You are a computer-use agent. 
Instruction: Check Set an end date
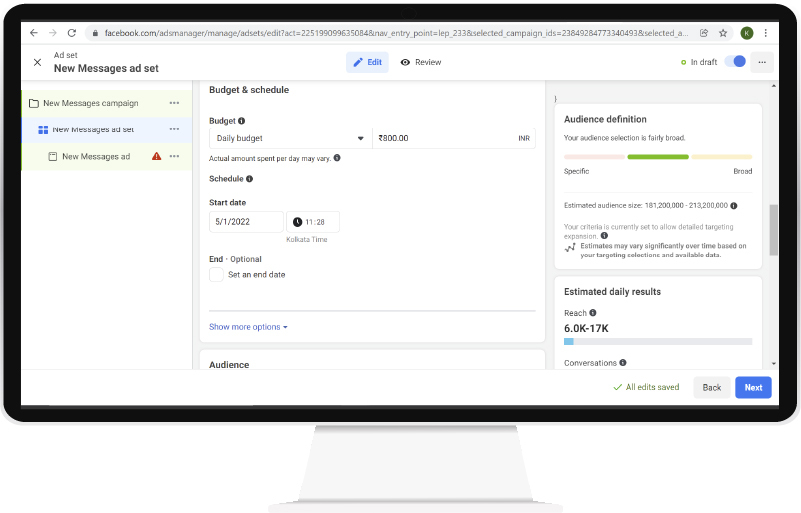[x=216, y=274]
